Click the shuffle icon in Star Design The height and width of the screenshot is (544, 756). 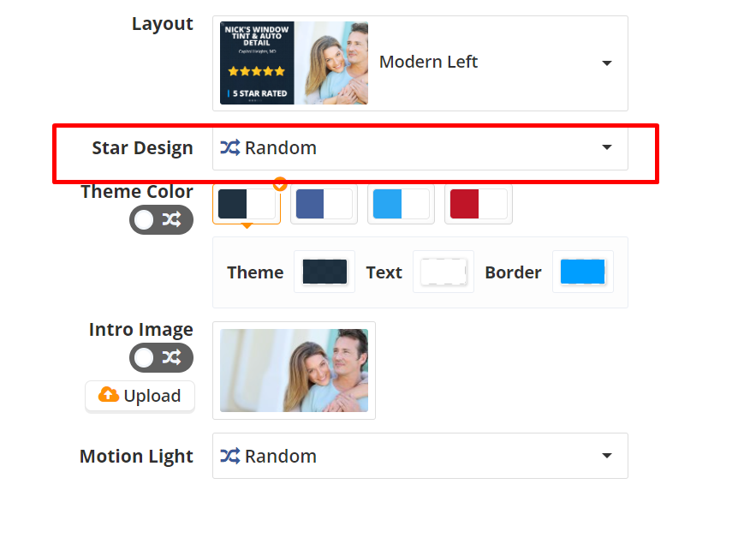click(229, 147)
